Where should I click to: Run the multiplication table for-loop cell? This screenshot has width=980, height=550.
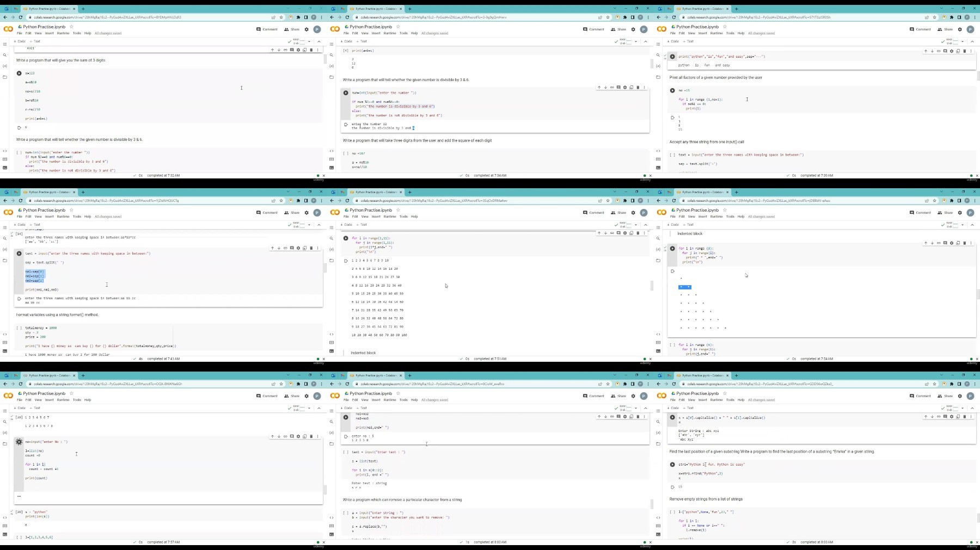(346, 238)
